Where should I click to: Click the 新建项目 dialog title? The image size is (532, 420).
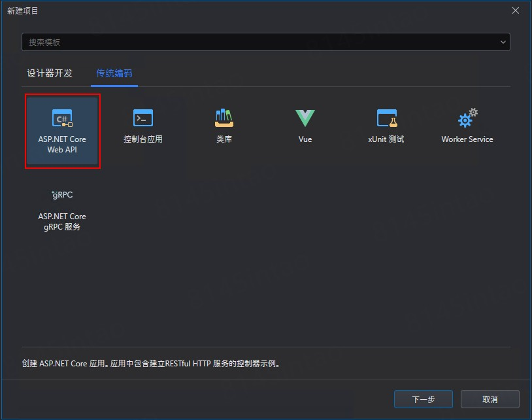[x=23, y=11]
